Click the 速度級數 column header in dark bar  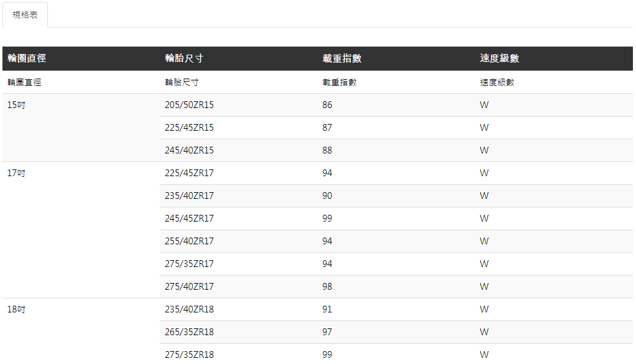click(x=499, y=58)
